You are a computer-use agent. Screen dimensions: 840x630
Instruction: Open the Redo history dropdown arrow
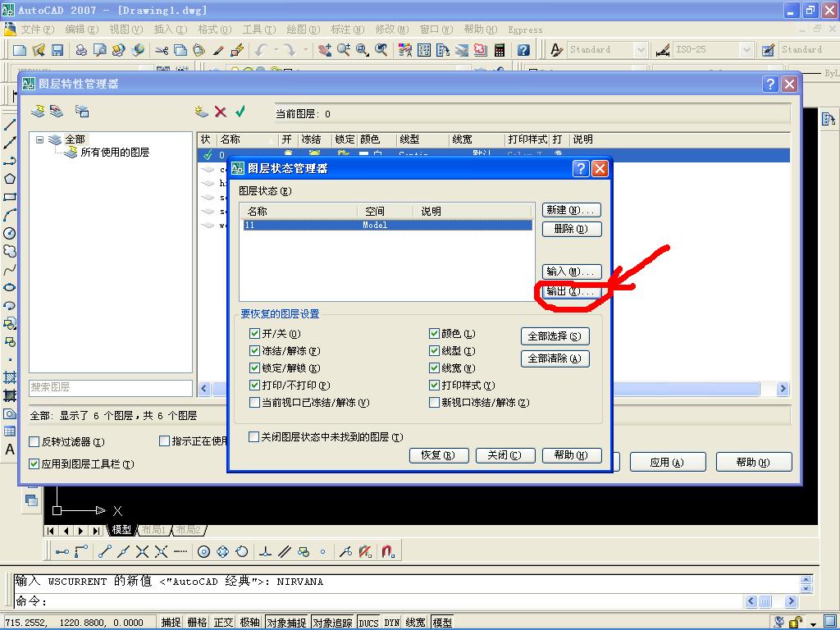[x=305, y=50]
